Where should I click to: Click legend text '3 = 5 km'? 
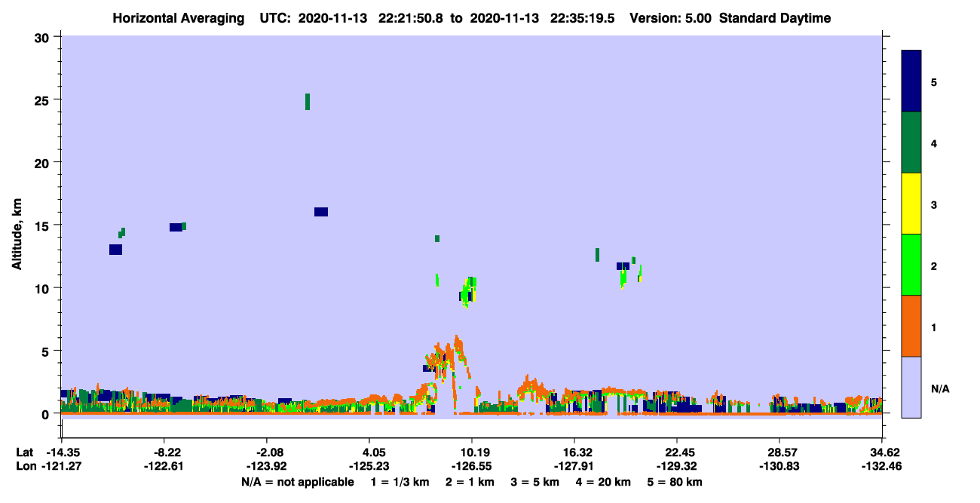point(535,482)
